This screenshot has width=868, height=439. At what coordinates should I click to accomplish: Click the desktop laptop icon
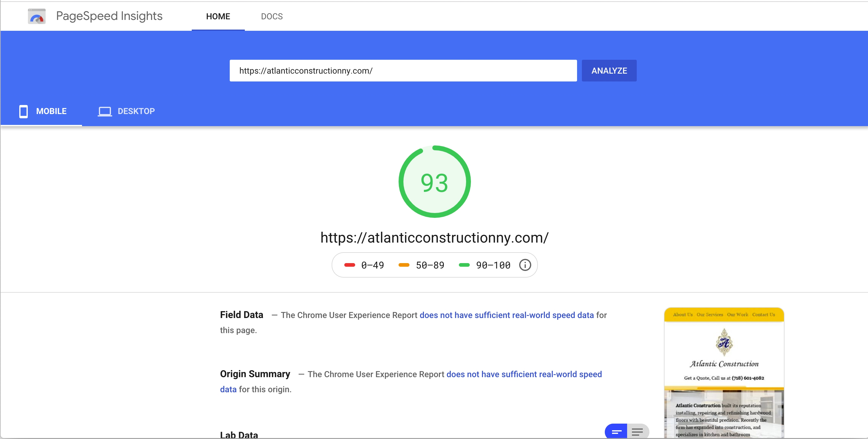pyautogui.click(x=105, y=111)
